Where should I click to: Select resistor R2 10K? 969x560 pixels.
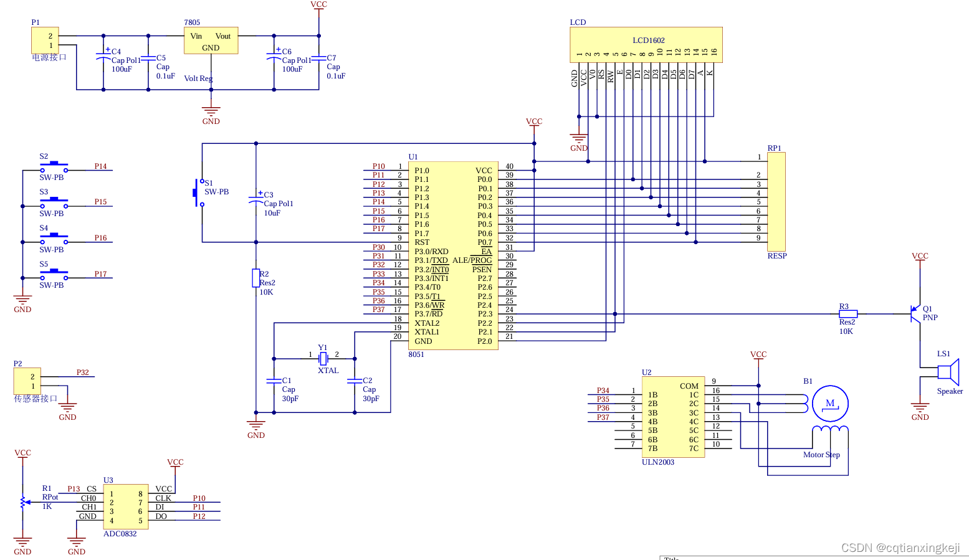pos(255,278)
